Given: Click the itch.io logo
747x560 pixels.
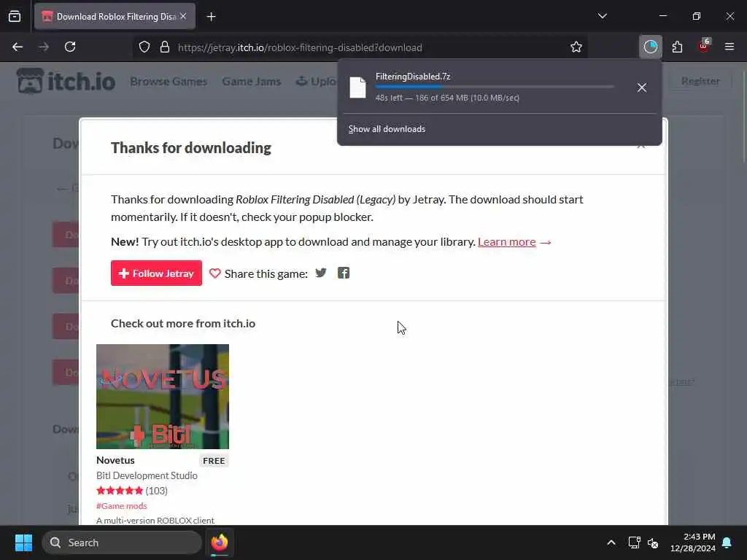Looking at the screenshot, I should (x=66, y=81).
